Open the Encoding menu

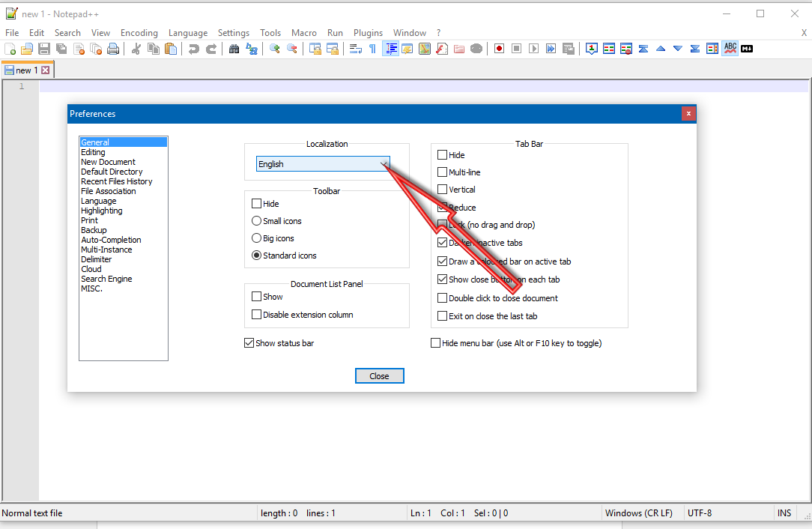point(139,33)
